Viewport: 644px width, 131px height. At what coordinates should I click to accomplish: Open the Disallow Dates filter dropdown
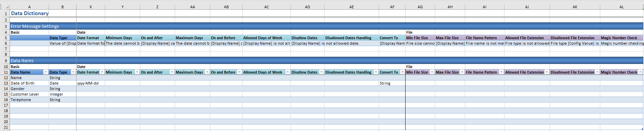(321, 72)
